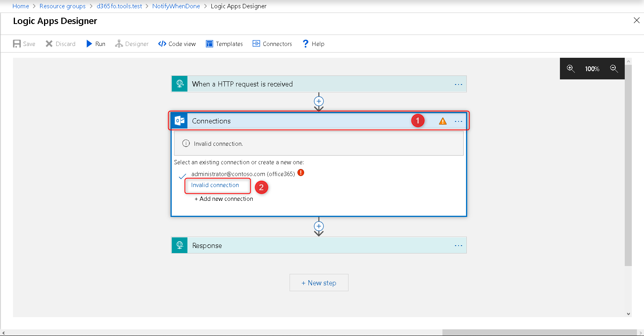Open ellipsis menu on Connections step
The height and width of the screenshot is (336, 644).
459,121
